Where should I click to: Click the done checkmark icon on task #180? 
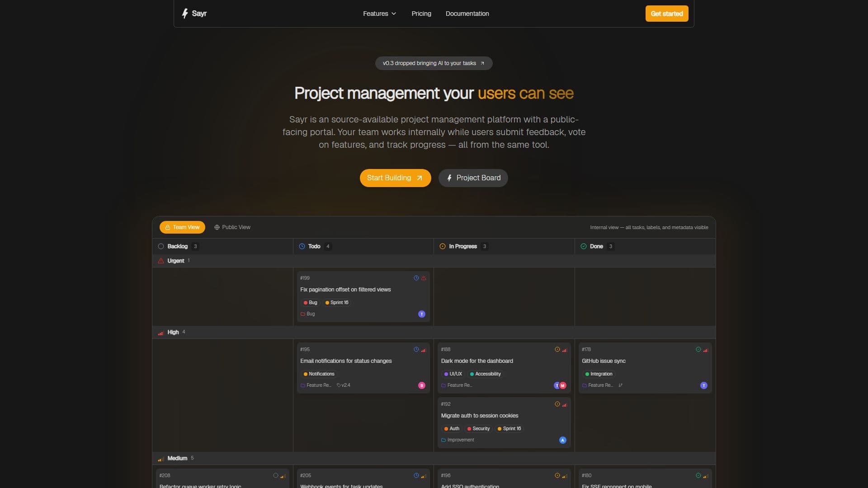pos(698,476)
